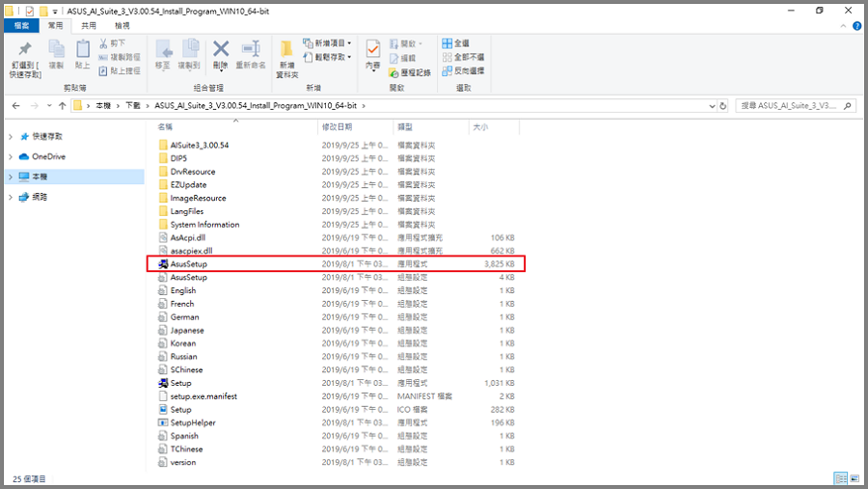Open the Help question mark icon
The width and height of the screenshot is (868, 489).
point(857,26)
